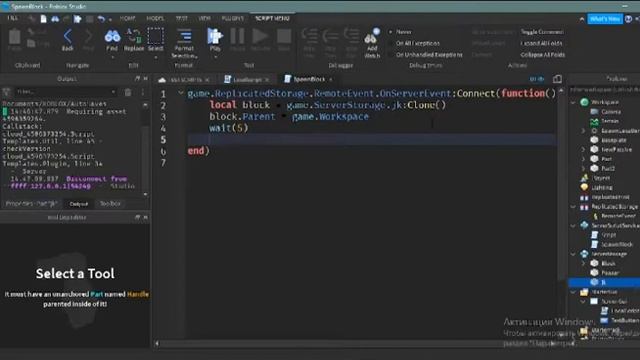Open the TEST ribbon tab
The width and height of the screenshot is (640, 360).
point(181,19)
